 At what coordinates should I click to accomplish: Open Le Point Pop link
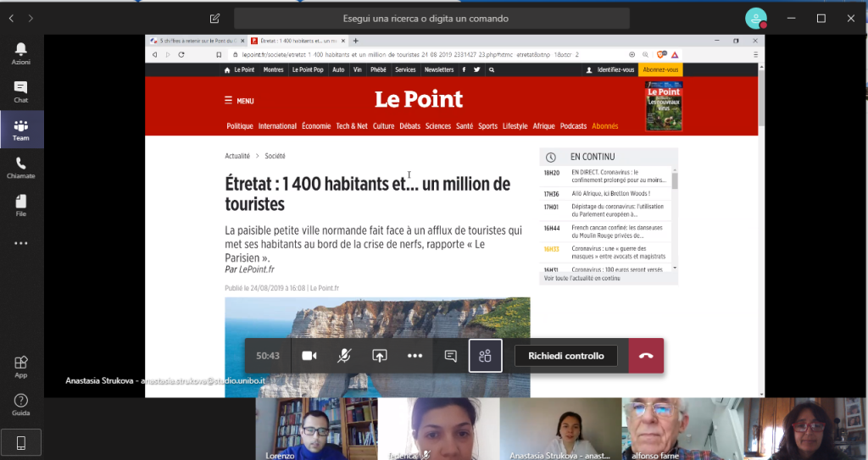308,69
